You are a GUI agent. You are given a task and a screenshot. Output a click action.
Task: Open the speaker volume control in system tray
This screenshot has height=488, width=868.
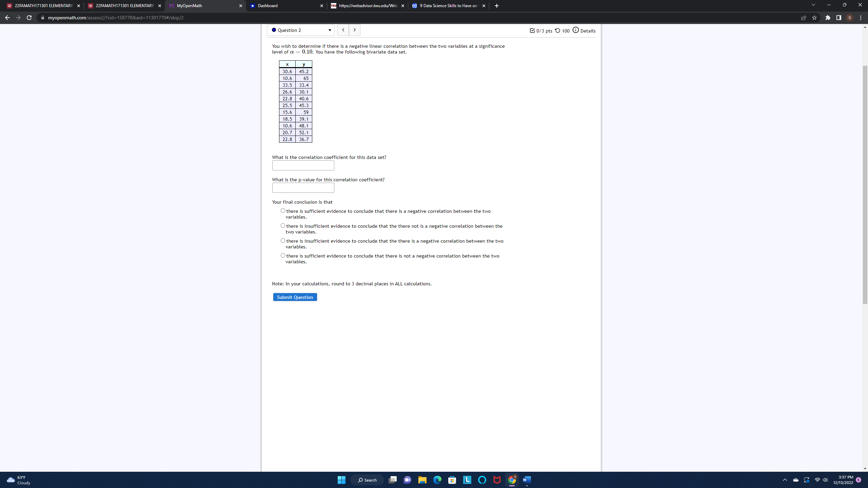825,480
